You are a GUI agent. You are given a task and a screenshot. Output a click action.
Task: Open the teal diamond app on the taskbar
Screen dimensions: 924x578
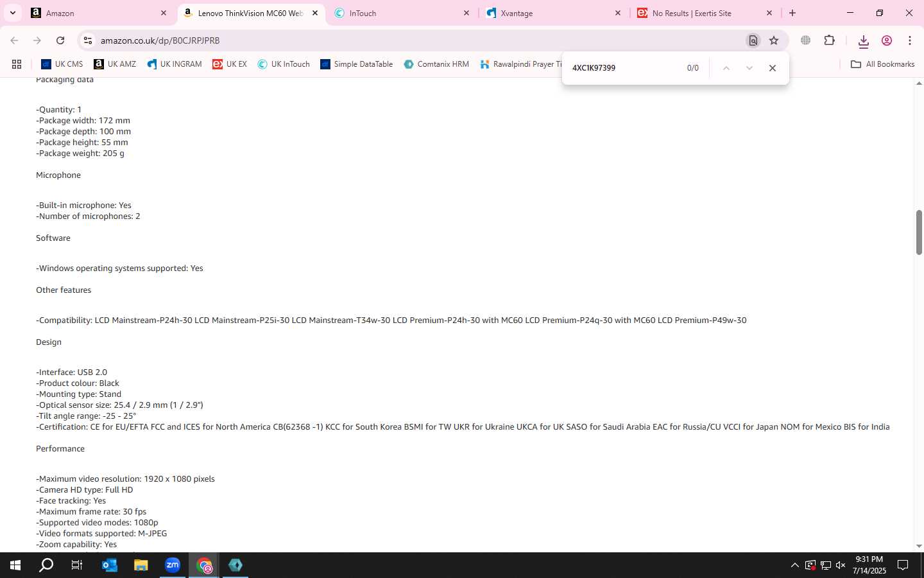(235, 565)
